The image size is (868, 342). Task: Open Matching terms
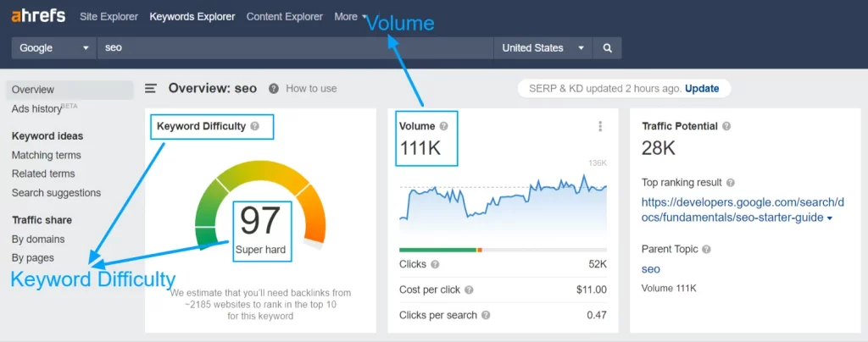tap(47, 155)
